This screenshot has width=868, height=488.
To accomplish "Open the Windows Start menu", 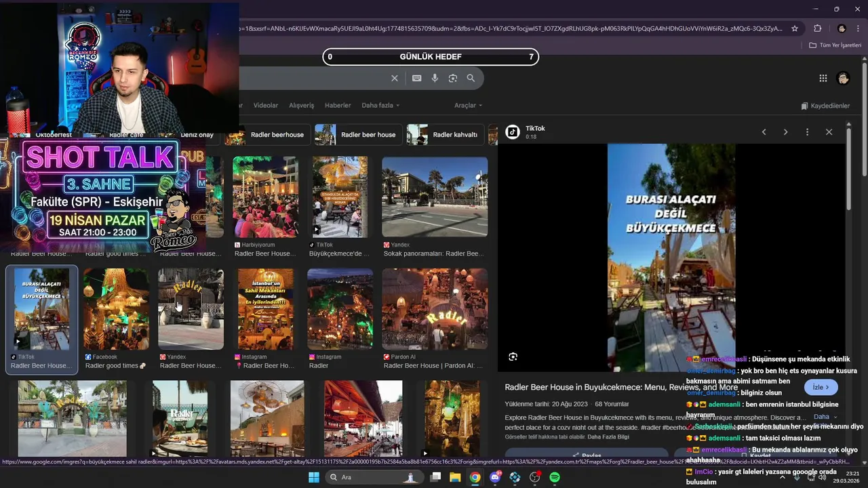I will point(314,477).
